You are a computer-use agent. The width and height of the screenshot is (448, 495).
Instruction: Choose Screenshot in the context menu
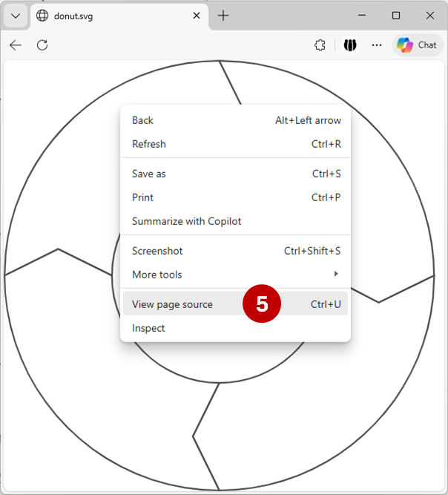[x=235, y=251]
